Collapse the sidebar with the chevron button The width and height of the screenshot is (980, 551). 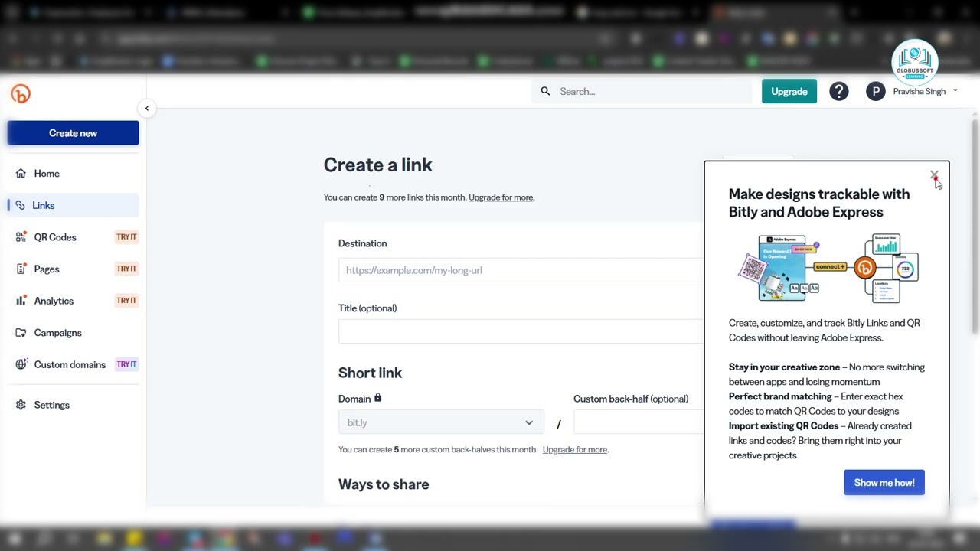(147, 109)
